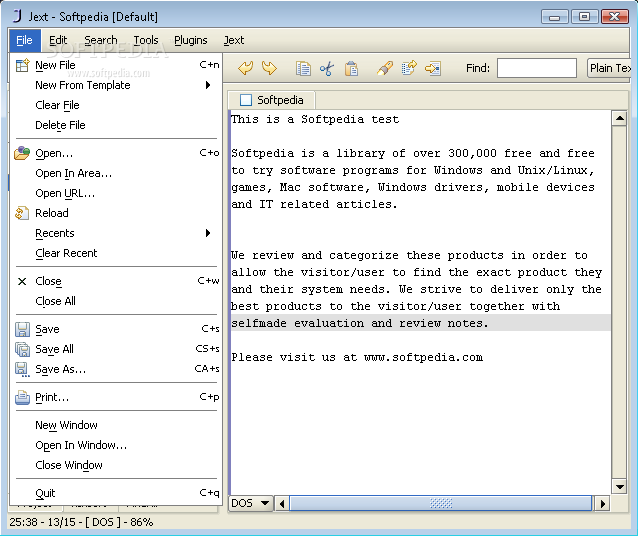Click the Cut scissors toolbar icon
This screenshot has height=536, width=638.
coord(327,68)
